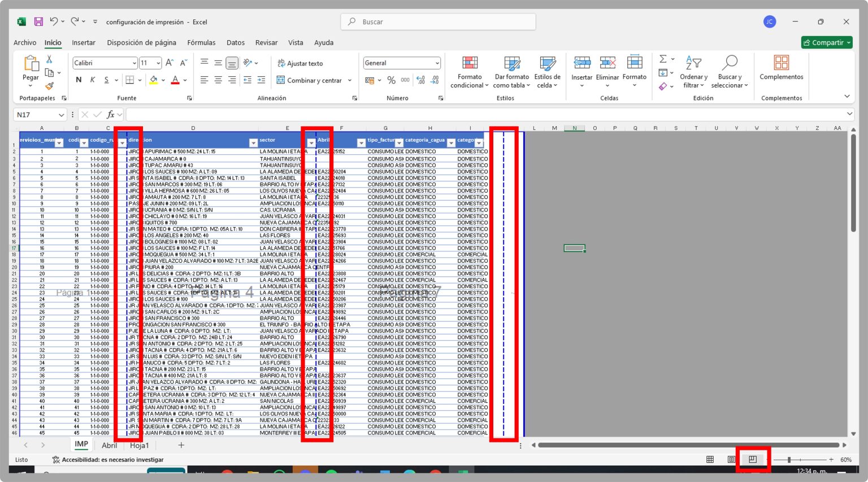Open the Abril sheet tab

[x=109, y=445]
